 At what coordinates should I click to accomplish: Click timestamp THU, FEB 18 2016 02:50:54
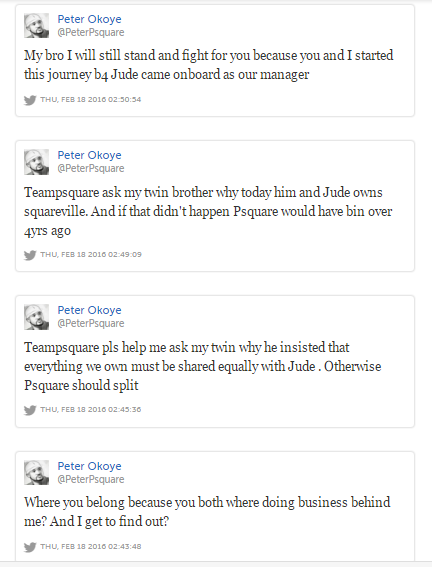point(90,100)
